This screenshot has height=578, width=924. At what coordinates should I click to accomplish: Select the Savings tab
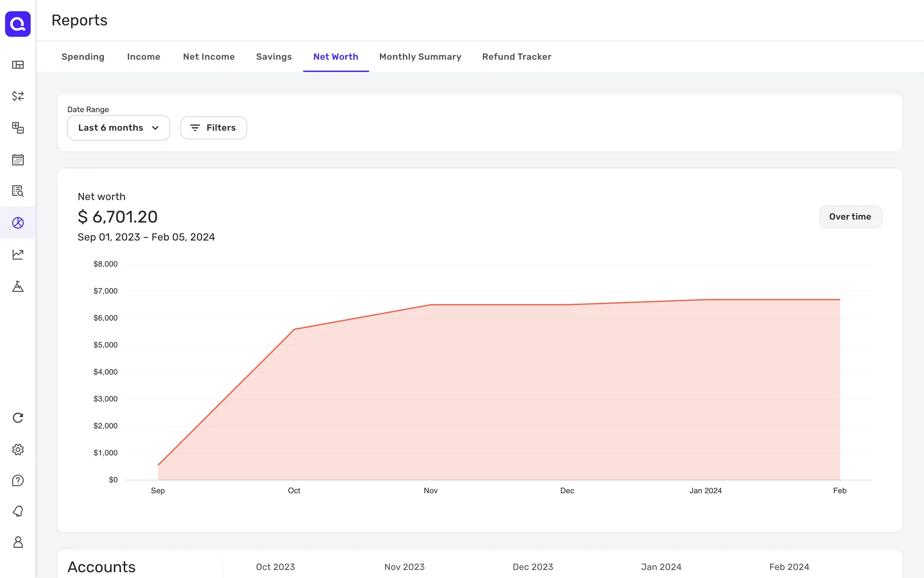pyautogui.click(x=273, y=57)
